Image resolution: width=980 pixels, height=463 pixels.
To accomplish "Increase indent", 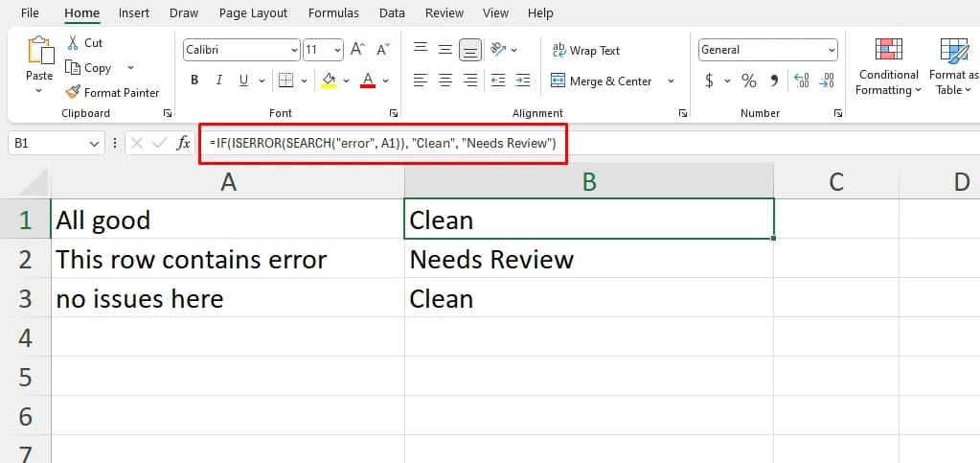I will click(523, 81).
